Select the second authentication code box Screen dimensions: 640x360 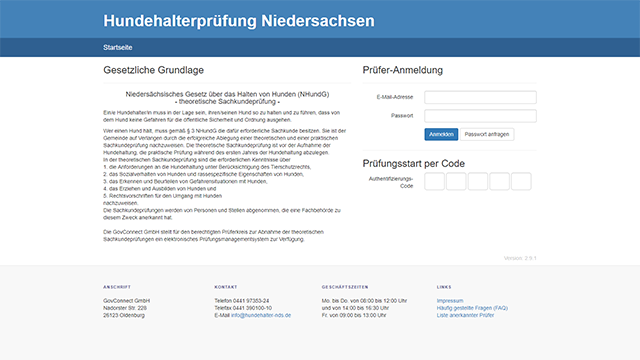(456, 181)
